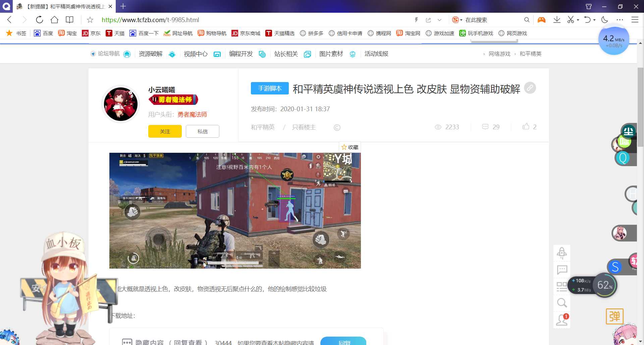Open the scissors screenshot tool
The width and height of the screenshot is (644, 345).
coord(571,20)
